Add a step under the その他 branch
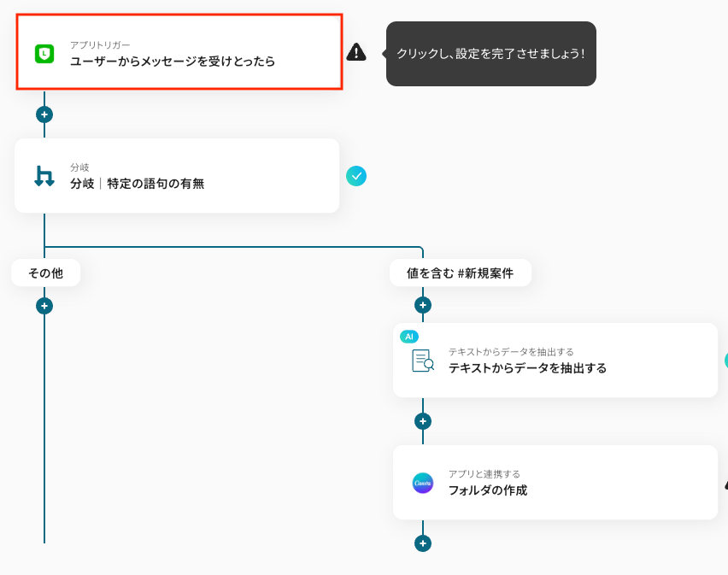 tap(44, 306)
